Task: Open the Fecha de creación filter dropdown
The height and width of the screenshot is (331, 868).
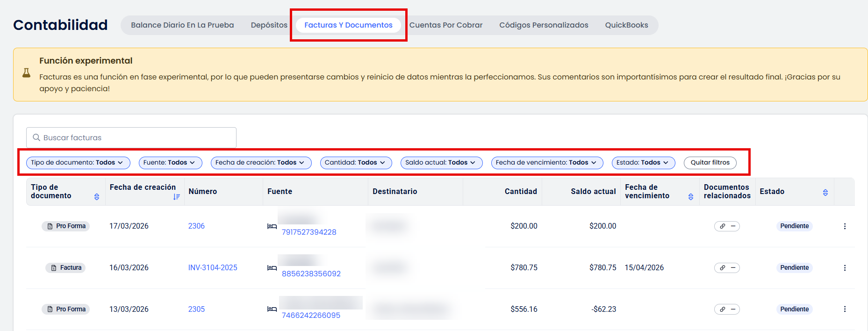Action: [261, 163]
